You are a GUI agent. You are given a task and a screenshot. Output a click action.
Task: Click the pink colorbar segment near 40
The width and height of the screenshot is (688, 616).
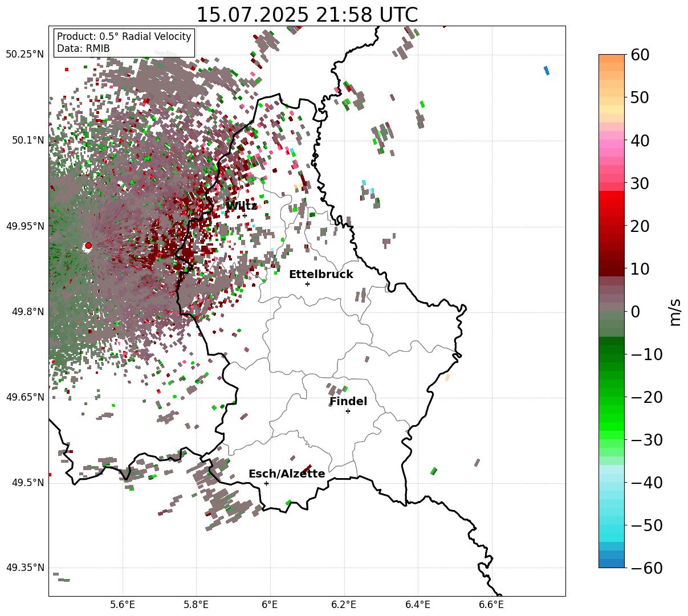tap(612, 145)
